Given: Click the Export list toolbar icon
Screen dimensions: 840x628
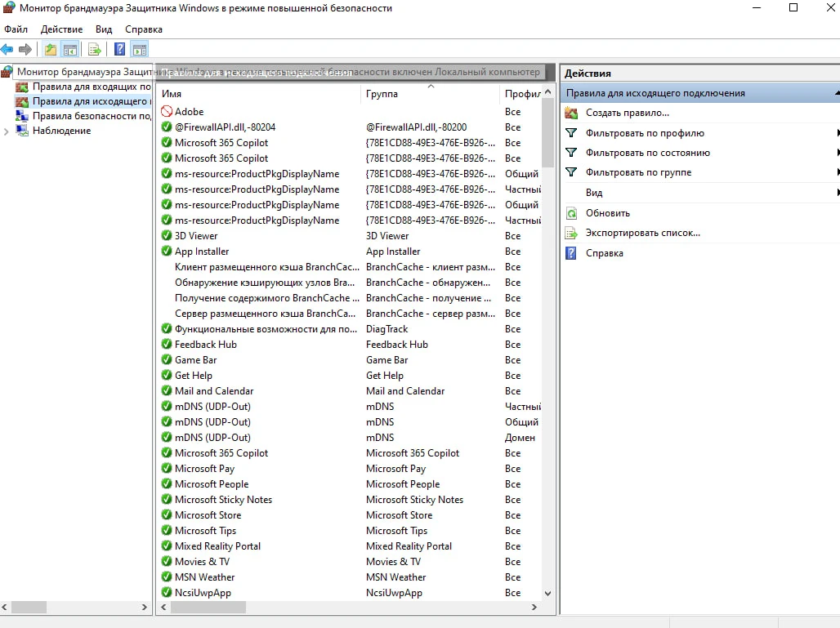Looking at the screenshot, I should 95,50.
